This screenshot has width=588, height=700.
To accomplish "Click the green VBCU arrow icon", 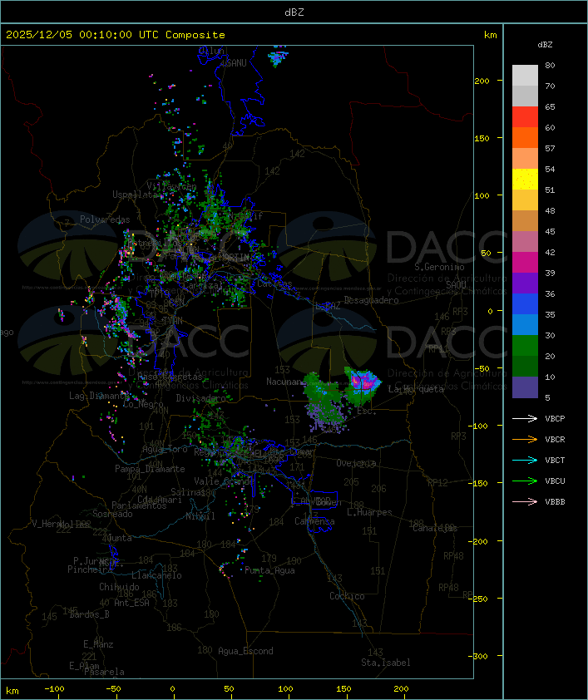I will [525, 481].
